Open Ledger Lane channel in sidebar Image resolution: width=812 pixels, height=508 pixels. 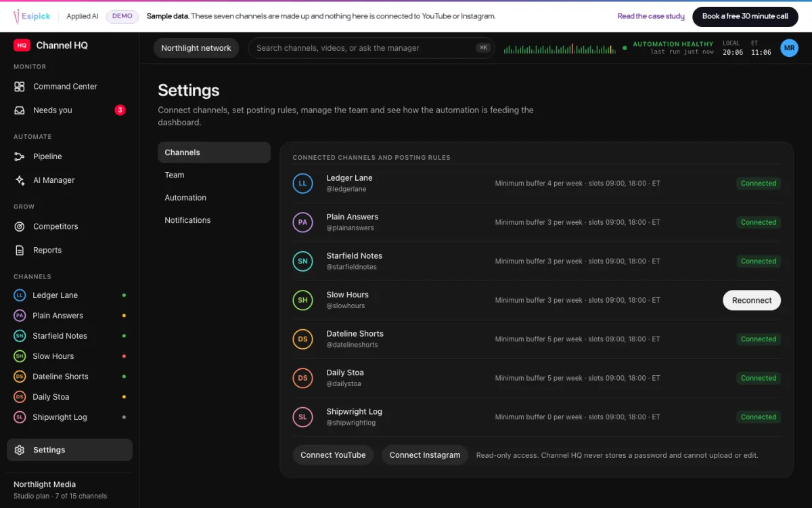click(x=70, y=295)
